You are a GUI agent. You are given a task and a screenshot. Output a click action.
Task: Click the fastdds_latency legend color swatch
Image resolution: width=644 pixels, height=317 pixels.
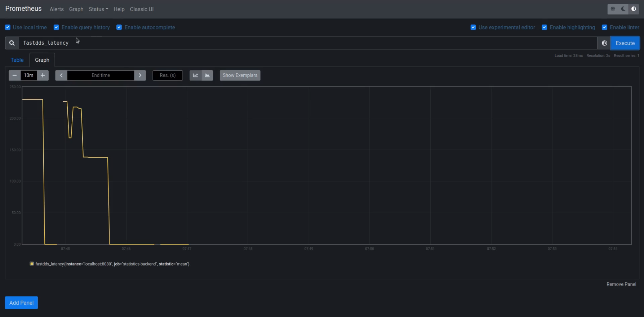[32, 264]
